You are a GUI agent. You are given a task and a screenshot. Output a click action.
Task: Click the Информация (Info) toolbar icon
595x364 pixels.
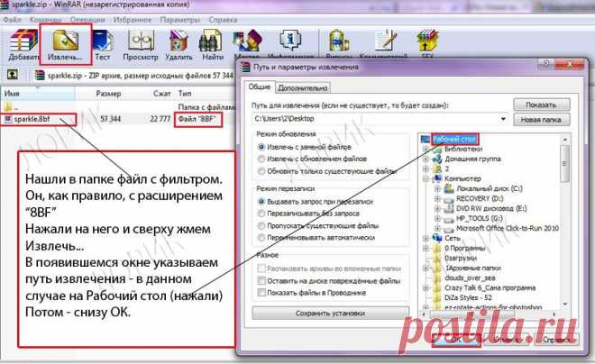[290, 41]
